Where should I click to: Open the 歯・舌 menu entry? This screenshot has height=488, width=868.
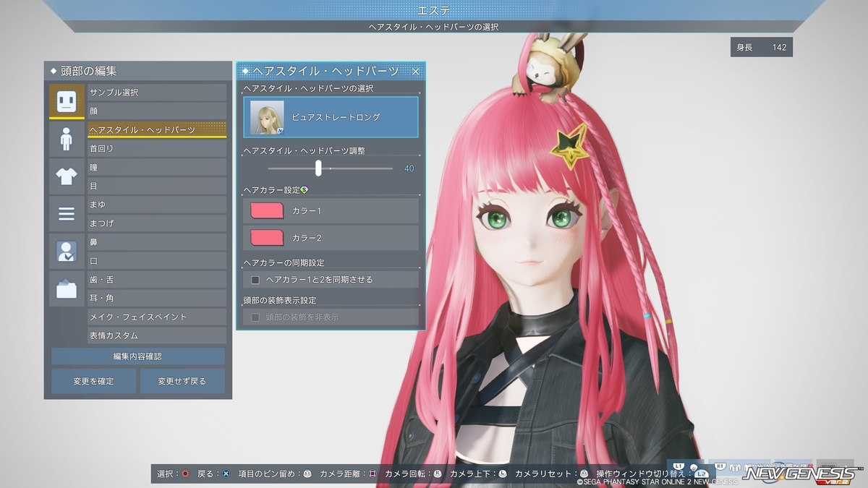(157, 279)
